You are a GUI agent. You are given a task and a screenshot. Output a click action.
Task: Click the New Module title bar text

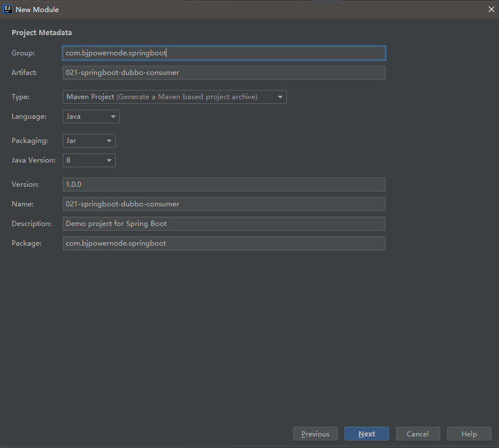(x=37, y=9)
